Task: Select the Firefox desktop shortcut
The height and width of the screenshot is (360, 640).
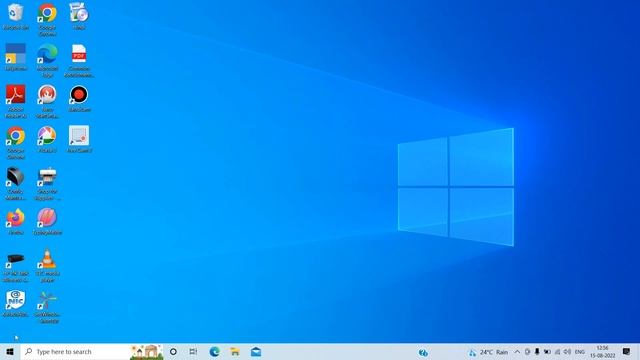Action: (x=16, y=221)
